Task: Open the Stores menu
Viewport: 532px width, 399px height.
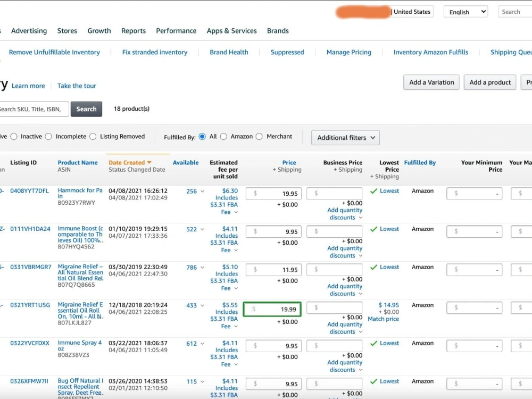Action: point(67,31)
